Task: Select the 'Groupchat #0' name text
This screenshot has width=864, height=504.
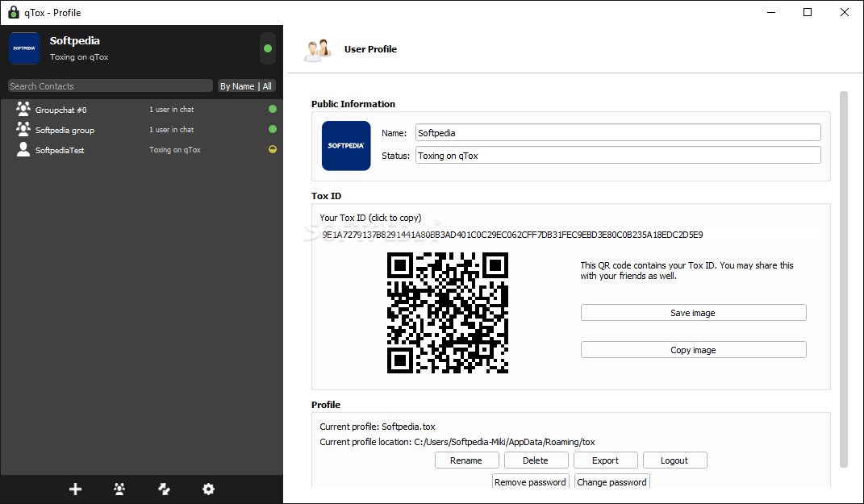Action: pyautogui.click(x=61, y=110)
